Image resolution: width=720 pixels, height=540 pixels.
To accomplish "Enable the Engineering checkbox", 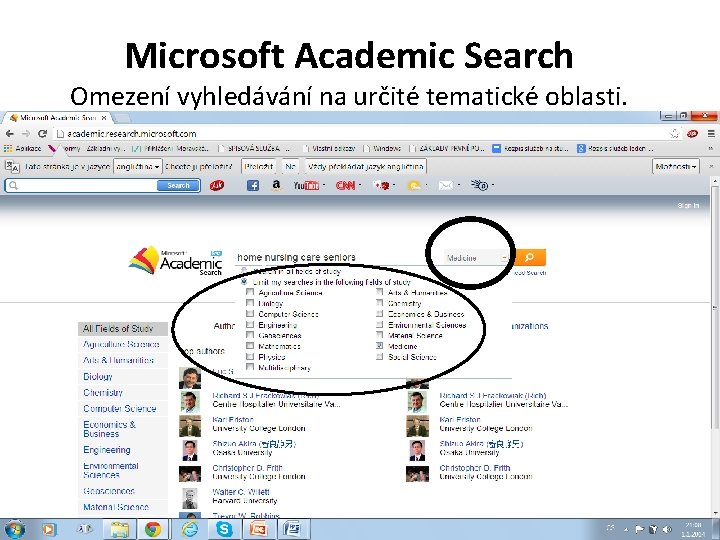I will [250, 325].
